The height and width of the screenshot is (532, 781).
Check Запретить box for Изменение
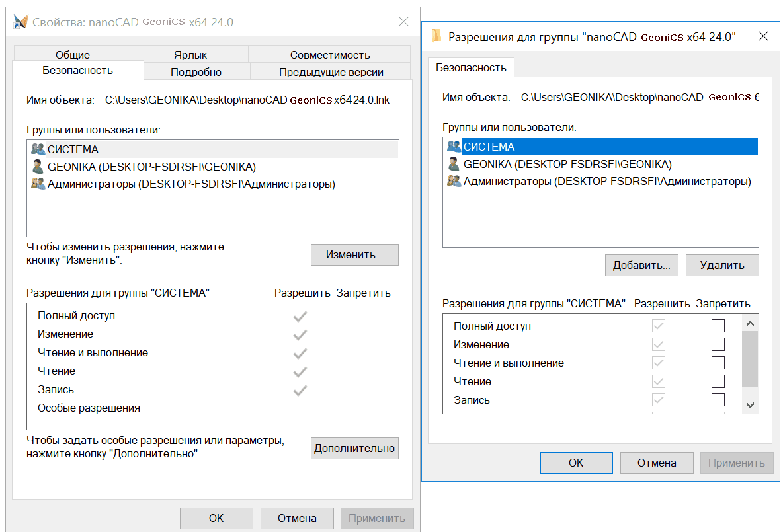[x=718, y=344]
